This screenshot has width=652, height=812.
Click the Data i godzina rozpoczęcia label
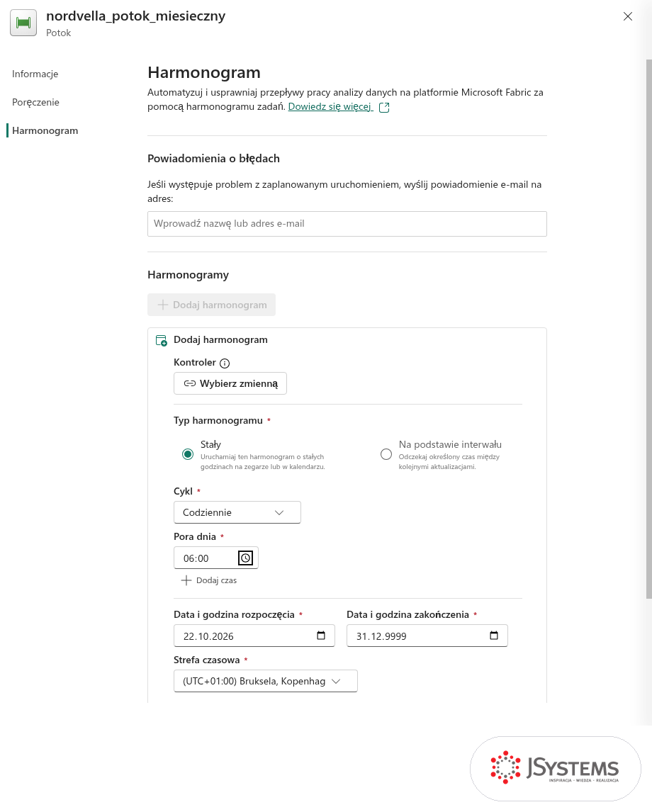[234, 615]
